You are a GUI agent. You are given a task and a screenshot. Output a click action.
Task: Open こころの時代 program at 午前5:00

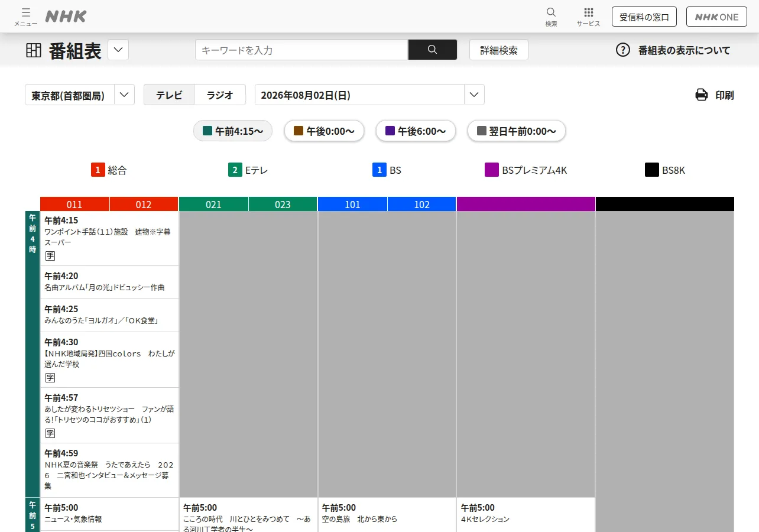(x=248, y=515)
